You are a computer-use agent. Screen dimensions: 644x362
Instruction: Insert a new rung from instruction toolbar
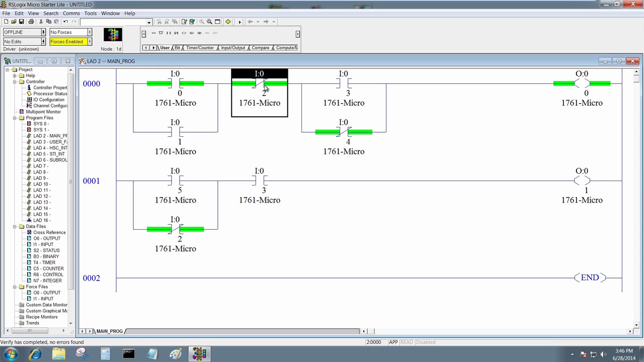click(x=153, y=33)
